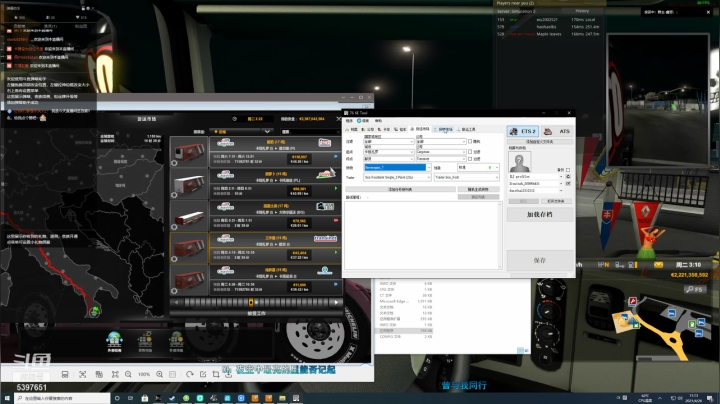
Task: Toggle the 备份 backup checkbox
Action: point(568,169)
